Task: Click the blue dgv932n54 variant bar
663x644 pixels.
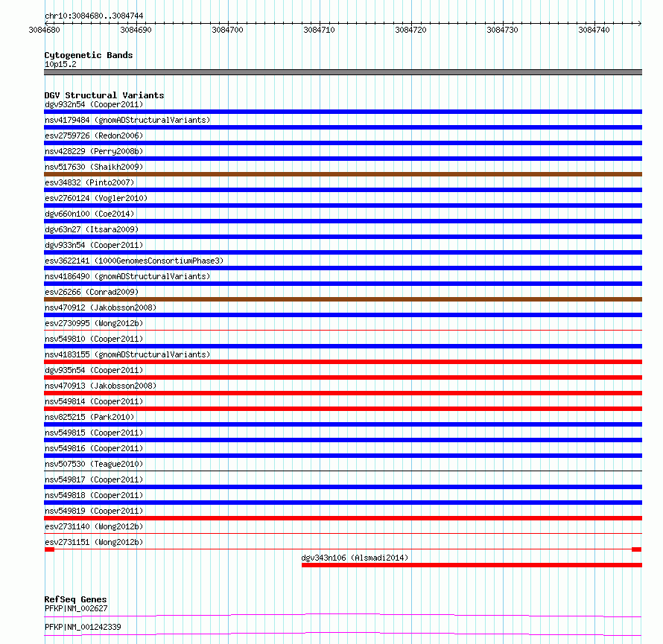Action: click(x=343, y=112)
